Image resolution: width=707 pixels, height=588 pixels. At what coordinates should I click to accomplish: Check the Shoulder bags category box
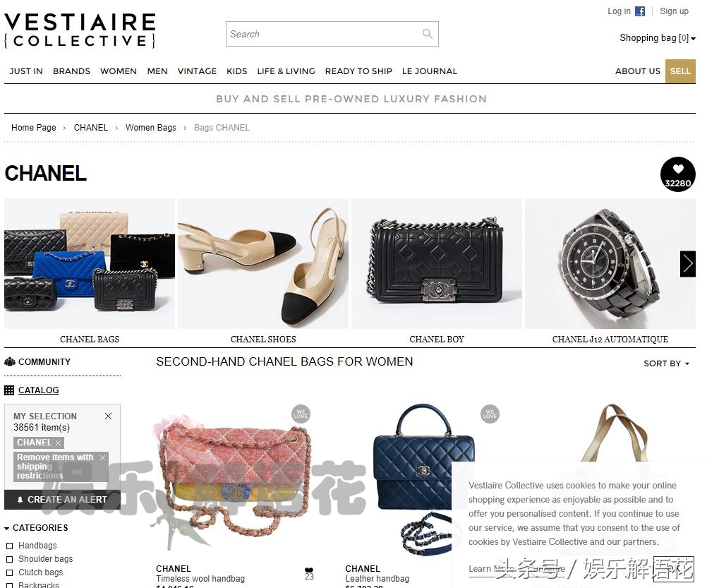click(x=9, y=559)
